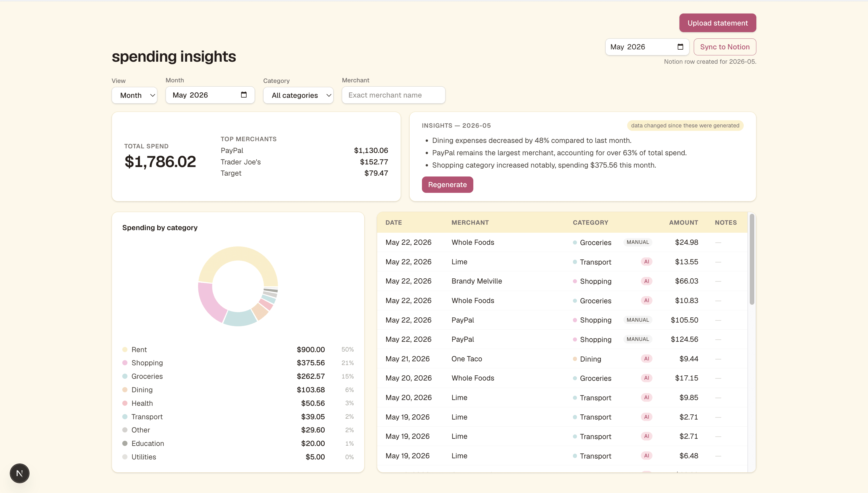Click the Rent color swatch in legend
This screenshot has width=868, height=493.
125,350
